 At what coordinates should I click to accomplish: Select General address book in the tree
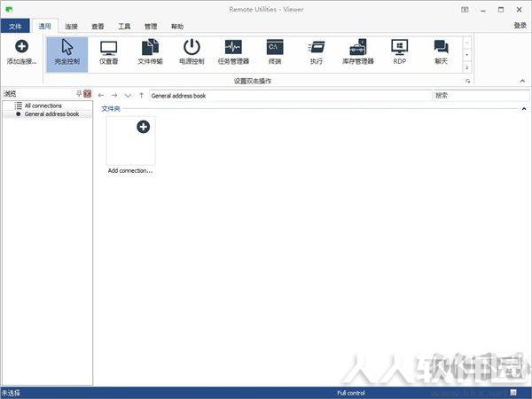pos(52,114)
